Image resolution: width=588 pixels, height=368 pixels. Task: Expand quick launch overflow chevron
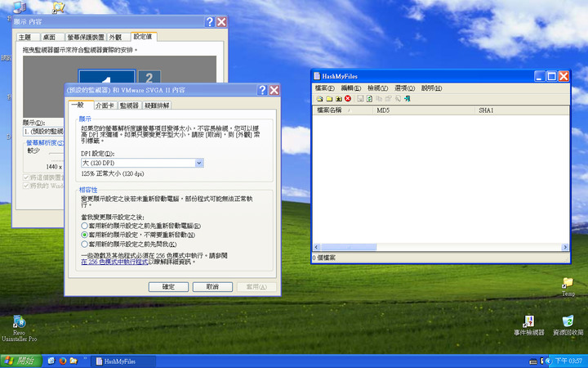pos(85,358)
